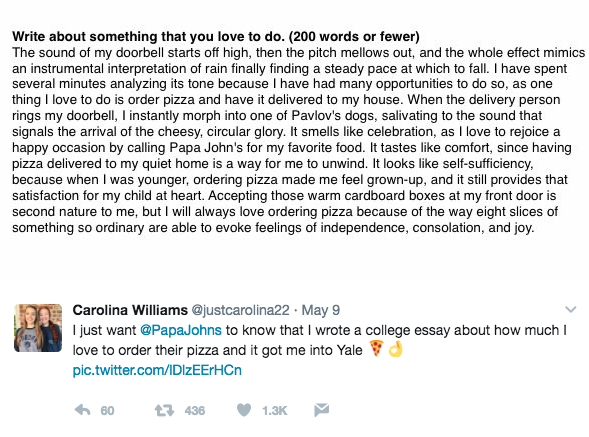
Task: Open the @justcarolina22 handle
Action: coord(240,310)
